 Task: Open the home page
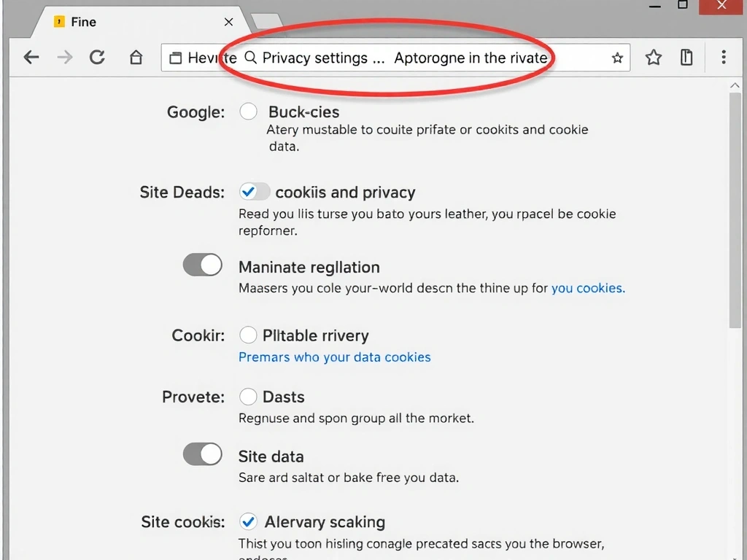(x=136, y=58)
